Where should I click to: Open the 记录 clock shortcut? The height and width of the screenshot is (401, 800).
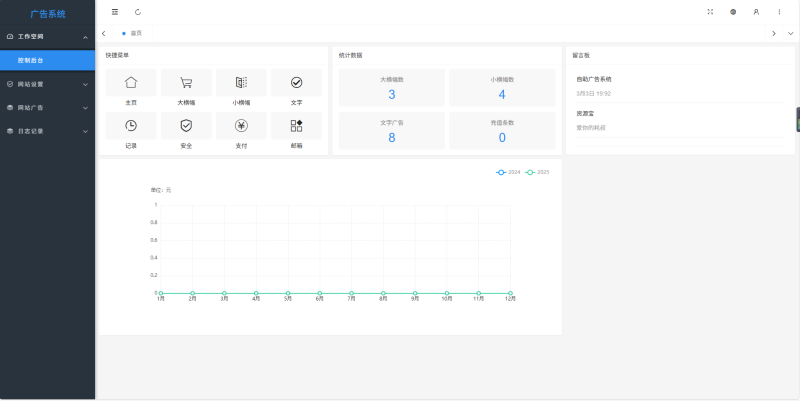(x=131, y=126)
